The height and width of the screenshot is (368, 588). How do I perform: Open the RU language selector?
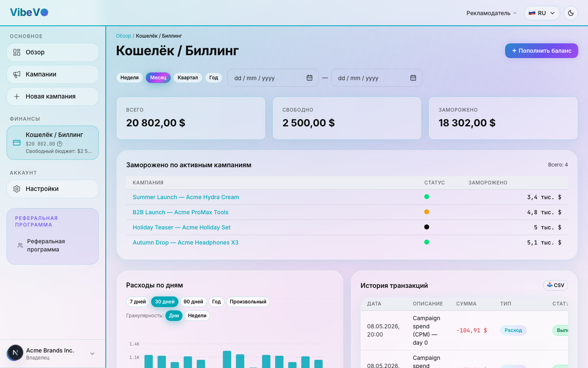(542, 13)
